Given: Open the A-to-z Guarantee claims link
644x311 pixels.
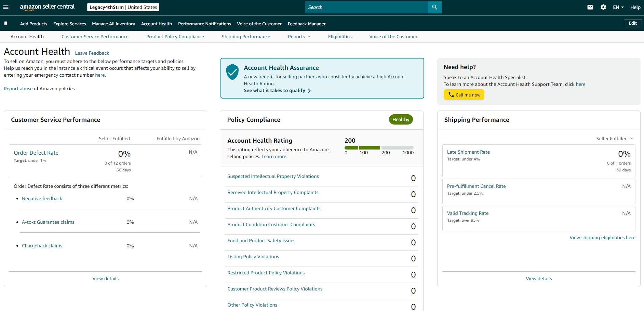Looking at the screenshot, I should [48, 222].
